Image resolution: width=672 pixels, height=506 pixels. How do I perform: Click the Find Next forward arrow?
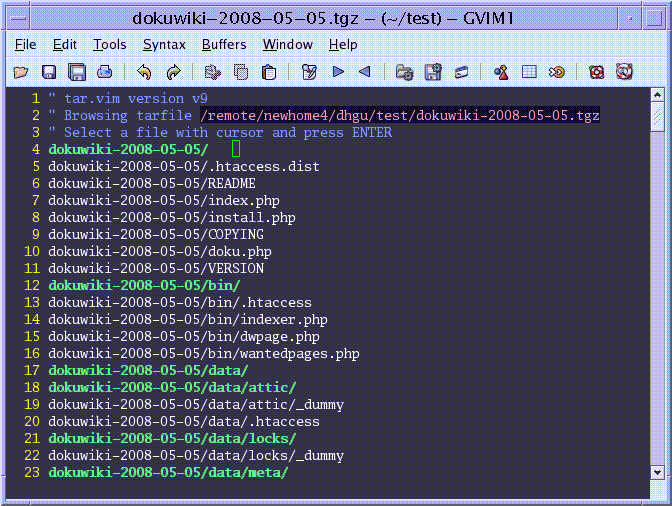pyautogui.click(x=338, y=72)
